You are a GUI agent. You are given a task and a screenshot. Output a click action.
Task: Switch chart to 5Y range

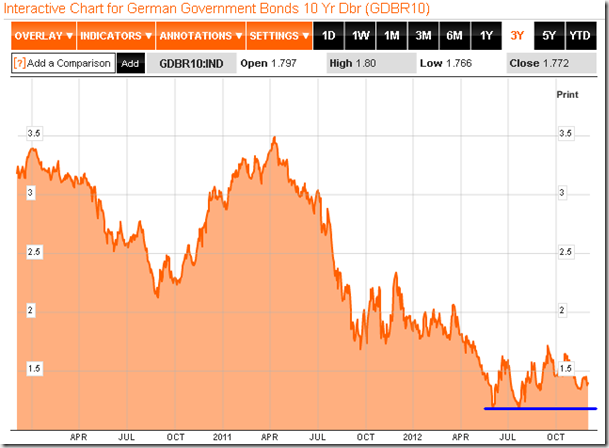point(547,36)
